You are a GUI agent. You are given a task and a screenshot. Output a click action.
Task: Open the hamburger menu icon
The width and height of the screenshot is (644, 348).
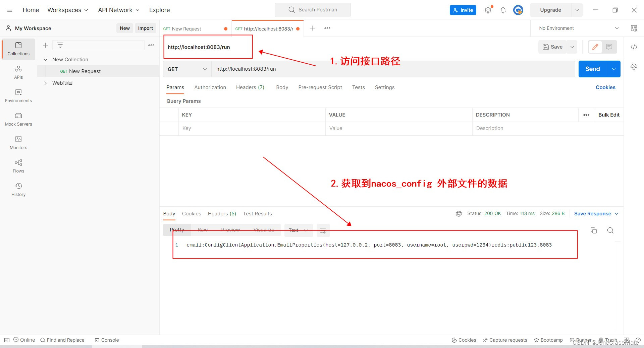pos(10,10)
